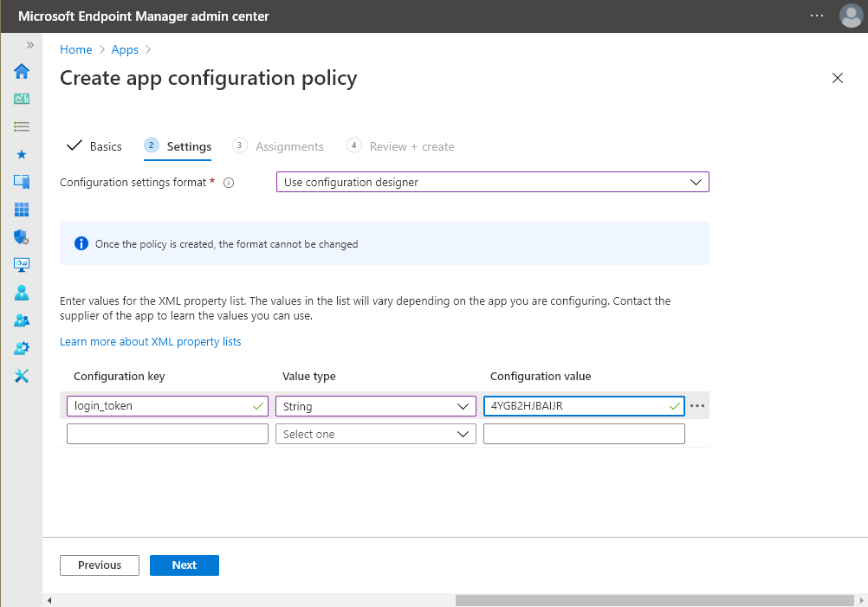This screenshot has width=868, height=607.
Task: Click the Next button
Action: (185, 565)
